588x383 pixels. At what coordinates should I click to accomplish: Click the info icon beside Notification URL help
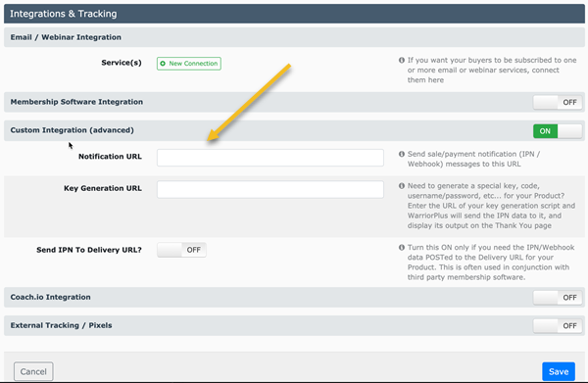pos(402,154)
